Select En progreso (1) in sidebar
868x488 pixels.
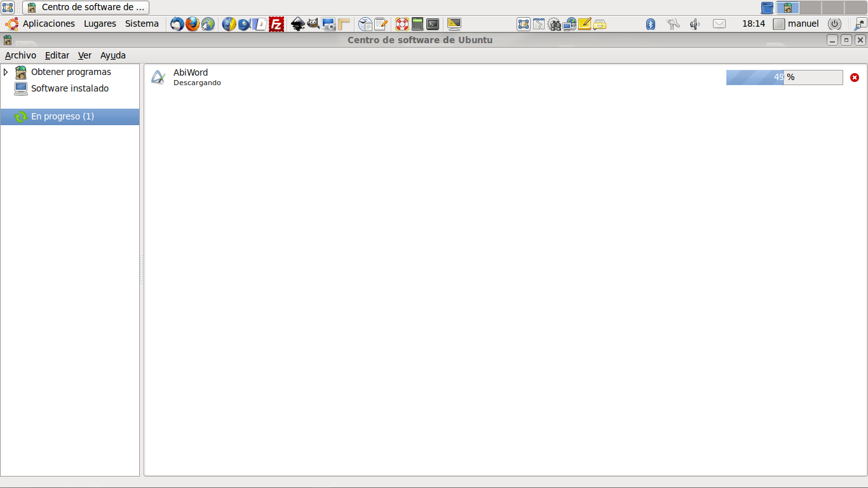point(62,116)
